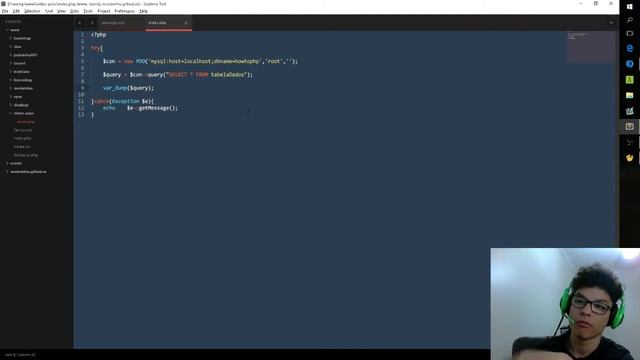
Task: Click line number 1 in gutter
Action: point(82,35)
